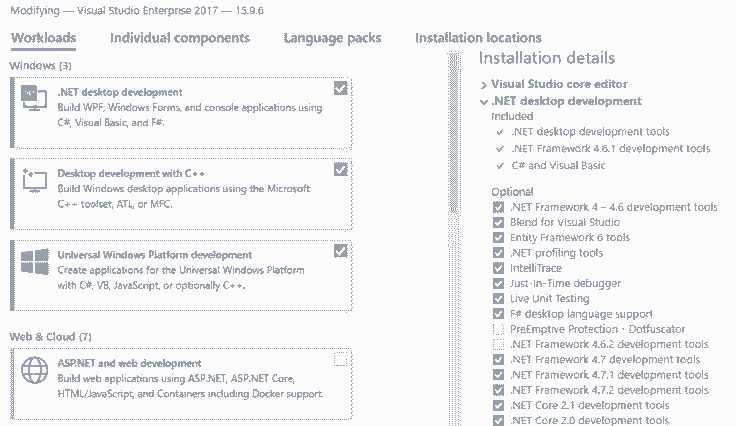Collapse the .NET desktop development details
Screen dimensions: 736x426
(x=484, y=101)
